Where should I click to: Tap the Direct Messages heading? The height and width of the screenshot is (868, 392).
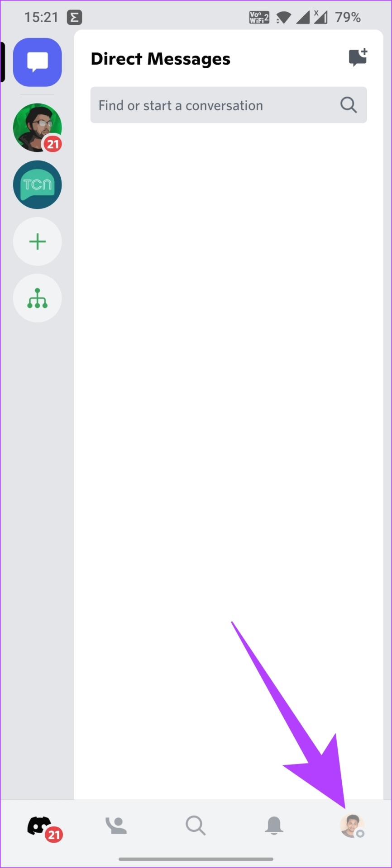click(161, 59)
